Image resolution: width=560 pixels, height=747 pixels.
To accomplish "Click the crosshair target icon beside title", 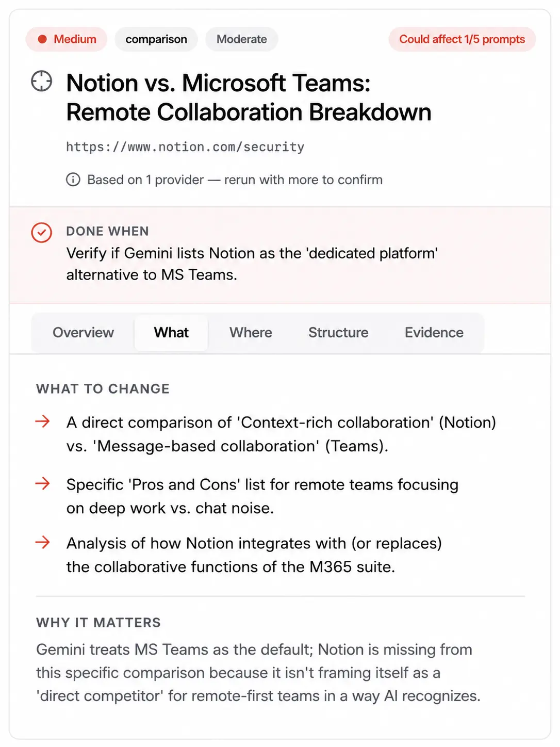I will 42,82.
